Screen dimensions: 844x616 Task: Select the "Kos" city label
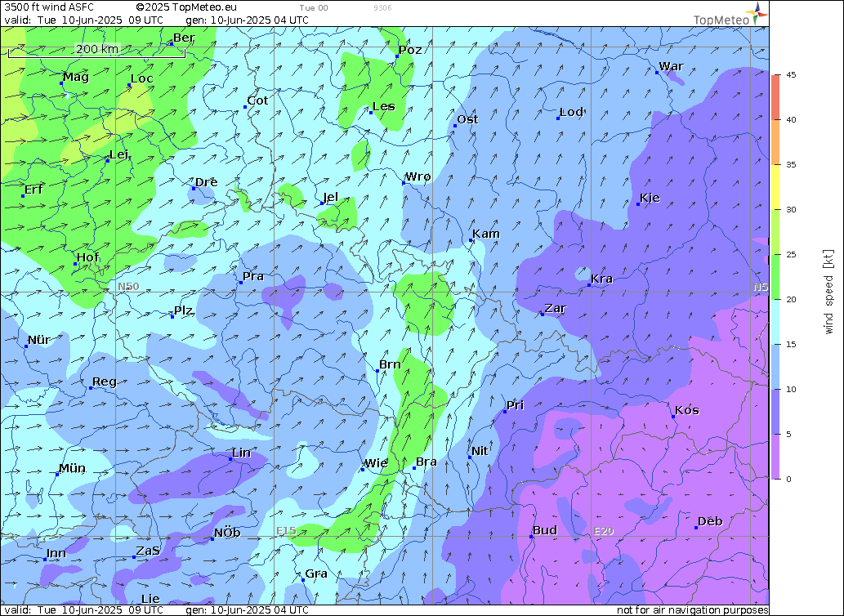click(x=687, y=410)
